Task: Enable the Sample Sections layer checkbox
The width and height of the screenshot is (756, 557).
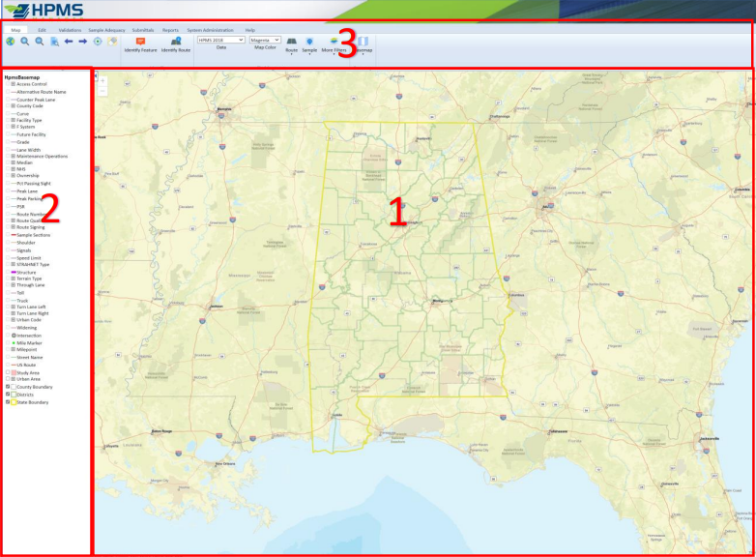Action: click(8, 235)
